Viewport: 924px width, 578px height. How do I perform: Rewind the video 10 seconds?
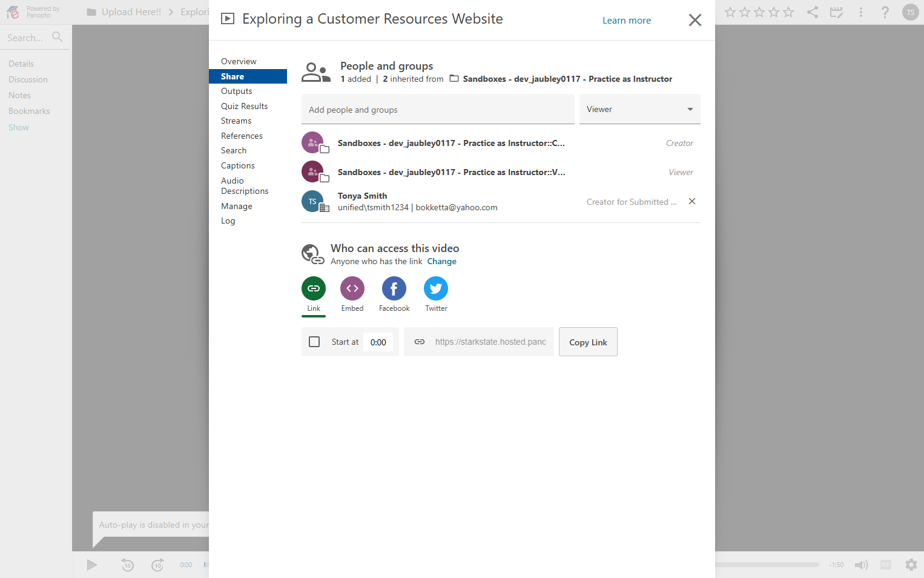tap(127, 565)
